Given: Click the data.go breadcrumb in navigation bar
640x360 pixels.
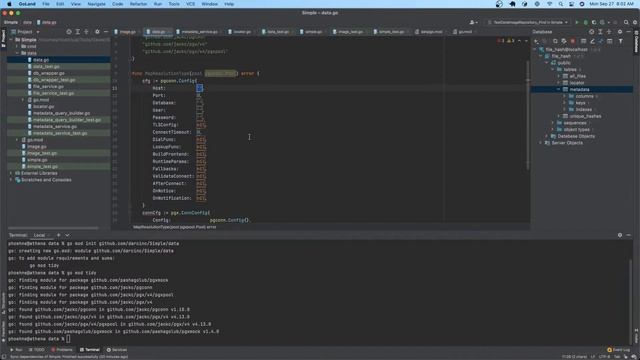Looking at the screenshot, I should point(47,22).
